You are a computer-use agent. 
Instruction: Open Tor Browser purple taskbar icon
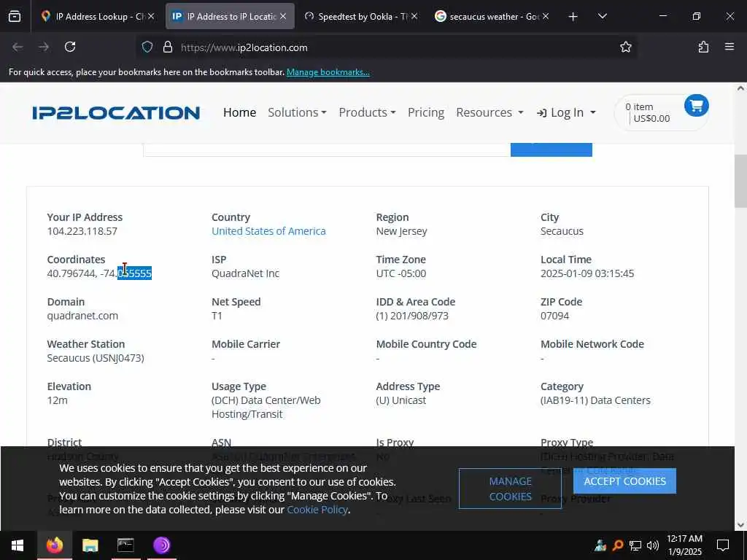161,545
